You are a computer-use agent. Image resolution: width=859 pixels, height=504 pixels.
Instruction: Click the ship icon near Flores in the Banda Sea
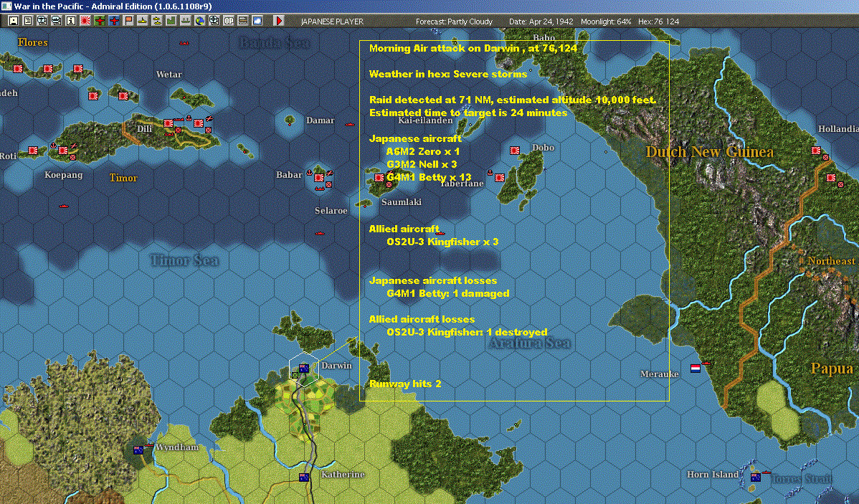(x=184, y=43)
